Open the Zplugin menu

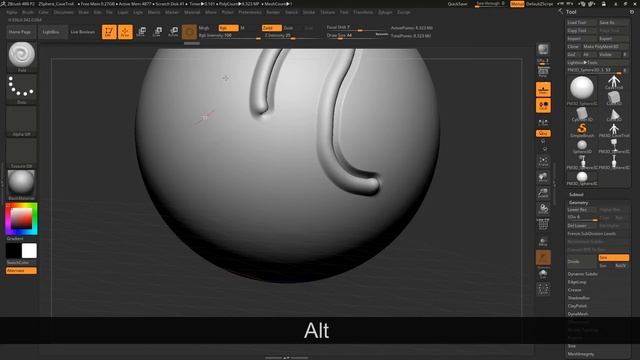click(385, 12)
